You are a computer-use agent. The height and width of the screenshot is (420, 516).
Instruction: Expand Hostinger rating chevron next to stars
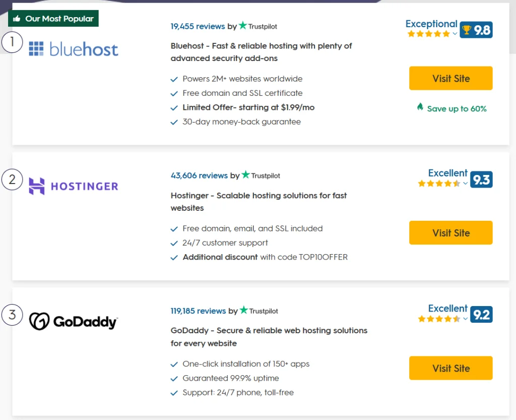pos(465,184)
